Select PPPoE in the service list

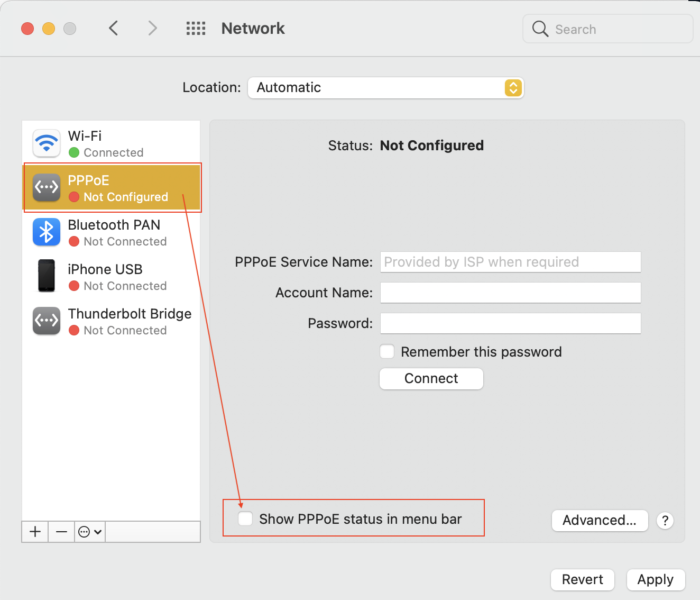(x=111, y=188)
